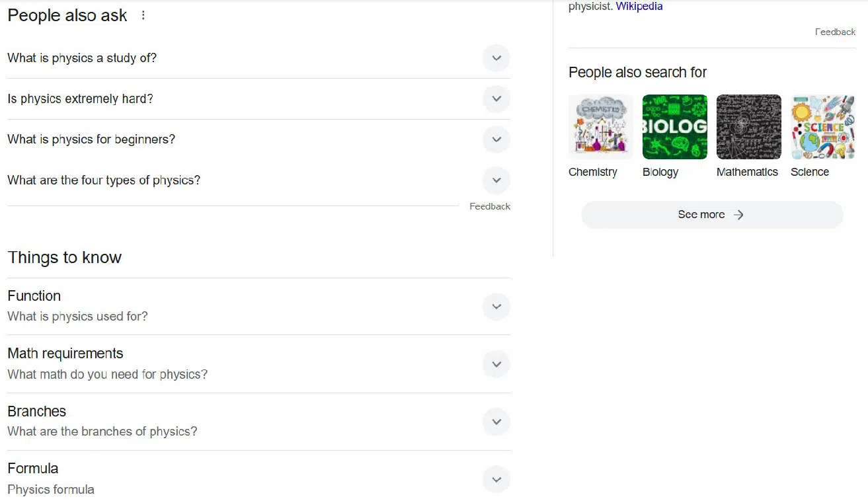Expand the Function section chevron

[496, 307]
